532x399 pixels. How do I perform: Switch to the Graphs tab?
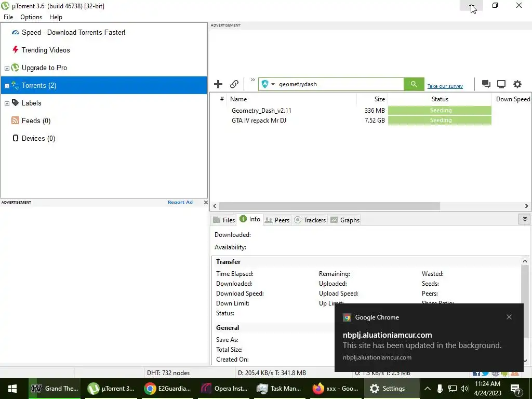click(345, 220)
